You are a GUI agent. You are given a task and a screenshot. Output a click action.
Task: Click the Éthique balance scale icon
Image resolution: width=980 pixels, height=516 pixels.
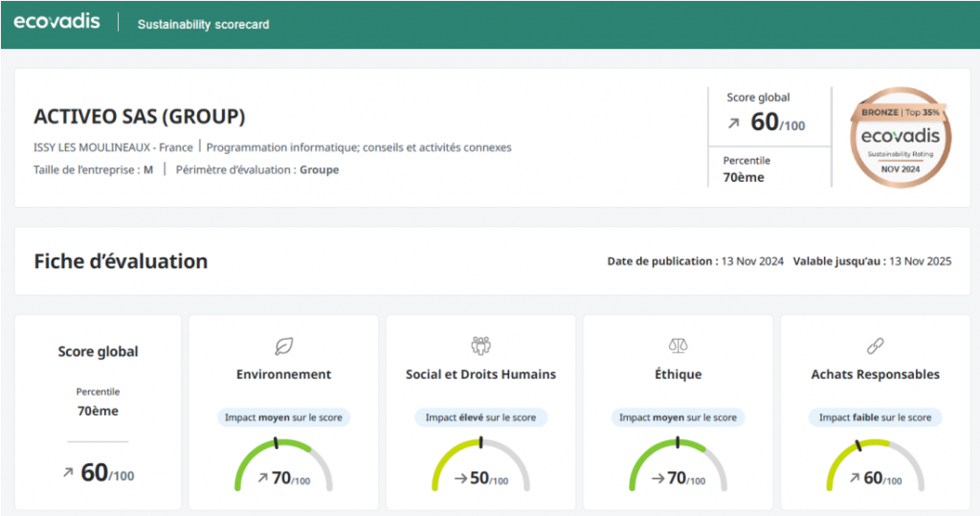pyautogui.click(x=679, y=346)
